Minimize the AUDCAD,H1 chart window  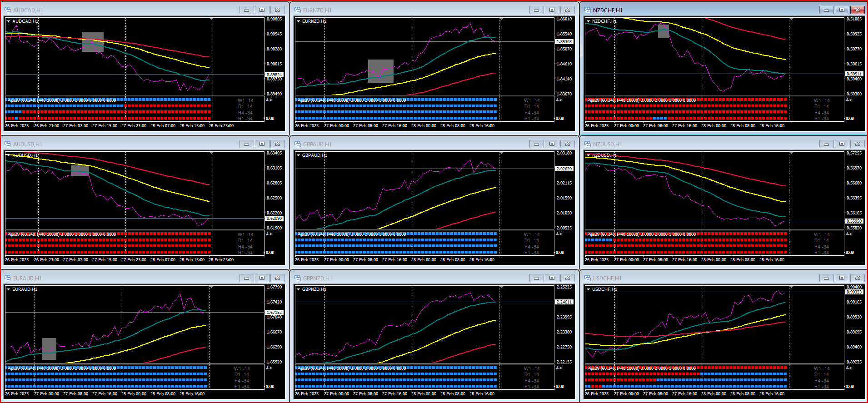point(246,10)
